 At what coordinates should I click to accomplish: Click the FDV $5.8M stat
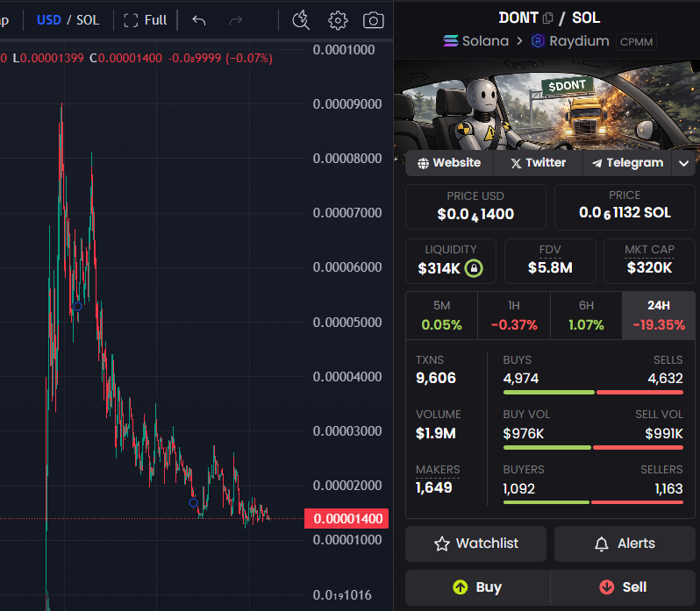[550, 261]
